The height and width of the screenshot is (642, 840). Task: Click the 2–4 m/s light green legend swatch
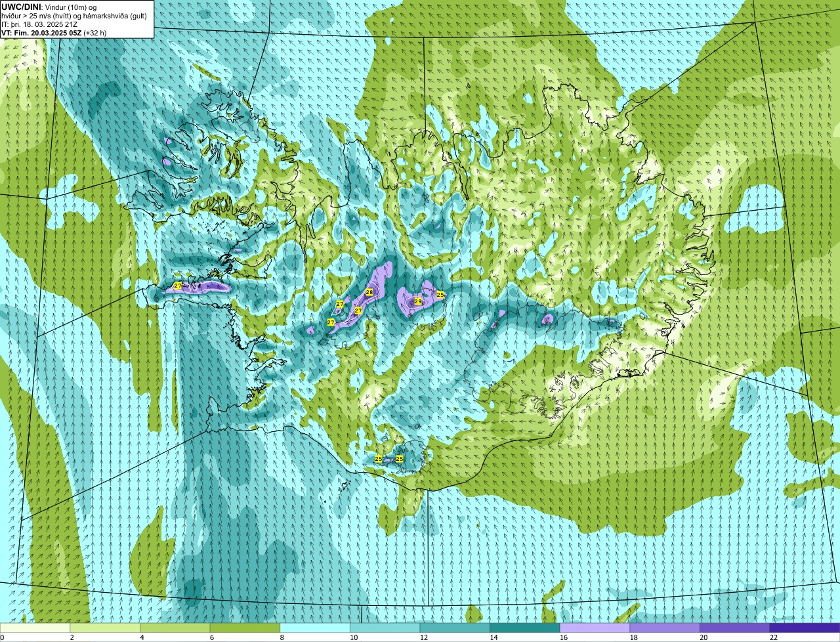pyautogui.click(x=105, y=628)
